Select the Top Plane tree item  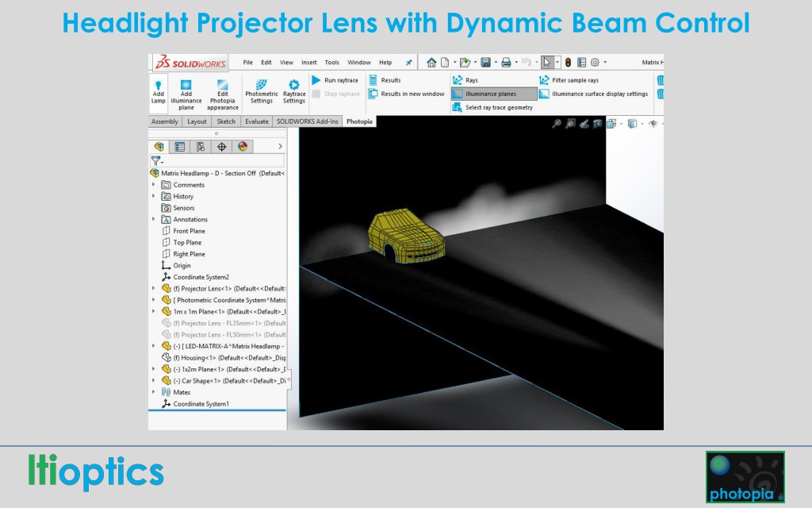point(182,242)
